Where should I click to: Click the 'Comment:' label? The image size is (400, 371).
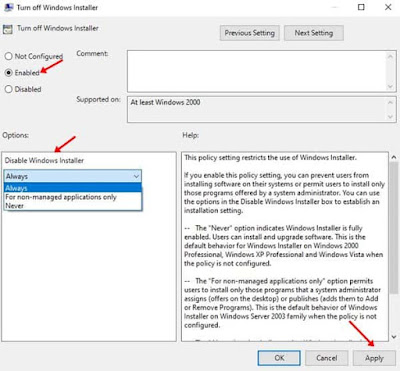pos(92,53)
